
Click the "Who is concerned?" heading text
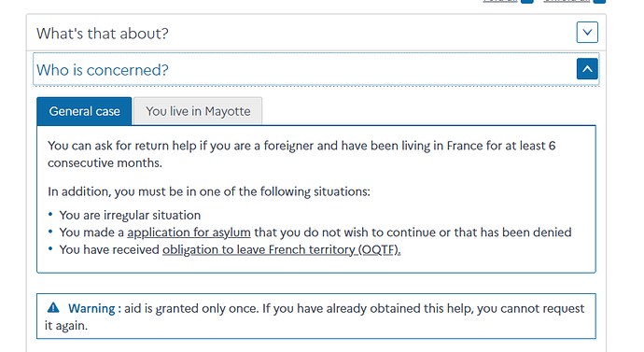tap(103, 70)
